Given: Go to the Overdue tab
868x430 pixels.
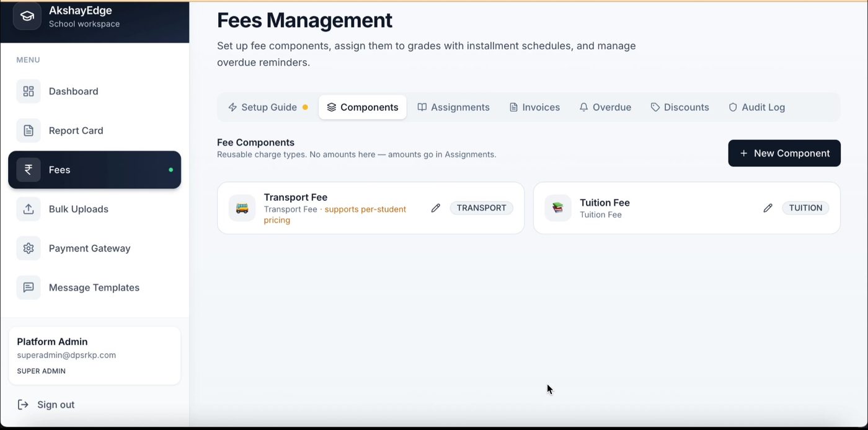Looking at the screenshot, I should click(x=605, y=107).
